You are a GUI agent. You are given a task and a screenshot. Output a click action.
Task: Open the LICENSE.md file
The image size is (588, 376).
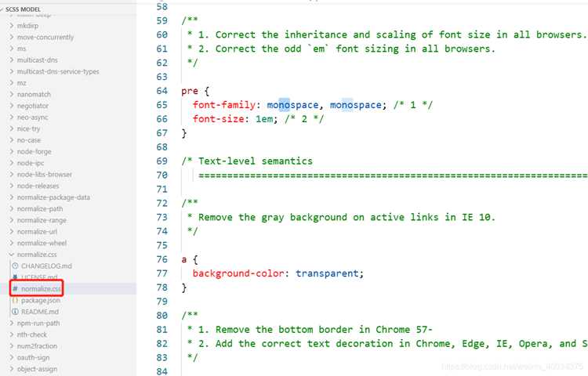pos(39,277)
